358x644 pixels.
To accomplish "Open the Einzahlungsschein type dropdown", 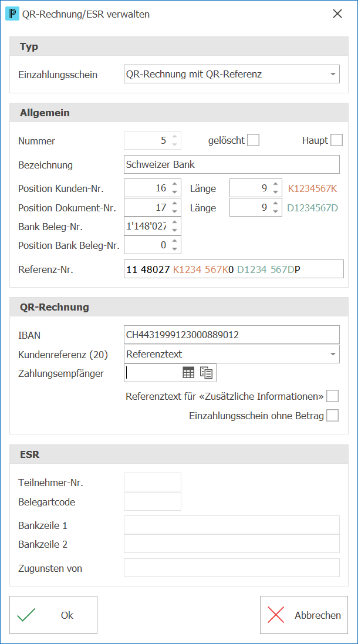I will click(333, 75).
